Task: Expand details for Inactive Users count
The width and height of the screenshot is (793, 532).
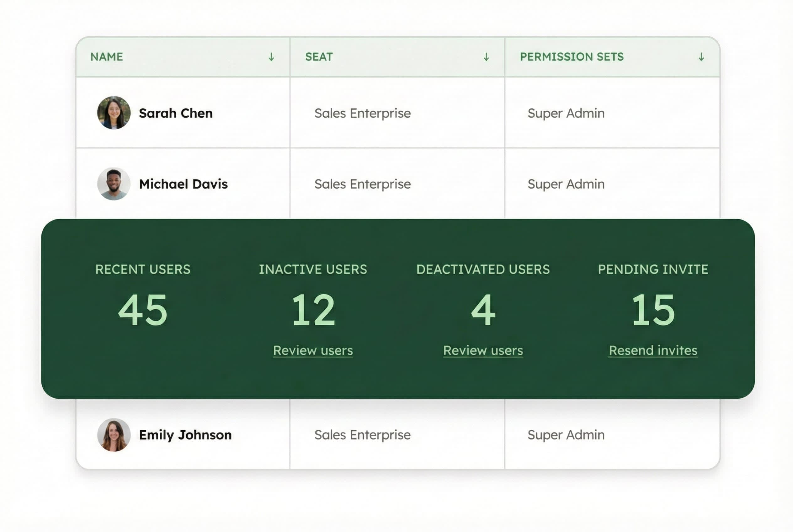Action: click(x=314, y=310)
